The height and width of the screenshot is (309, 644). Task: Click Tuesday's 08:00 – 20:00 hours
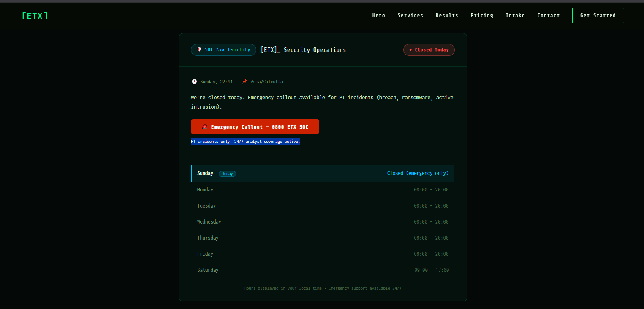coord(431,206)
